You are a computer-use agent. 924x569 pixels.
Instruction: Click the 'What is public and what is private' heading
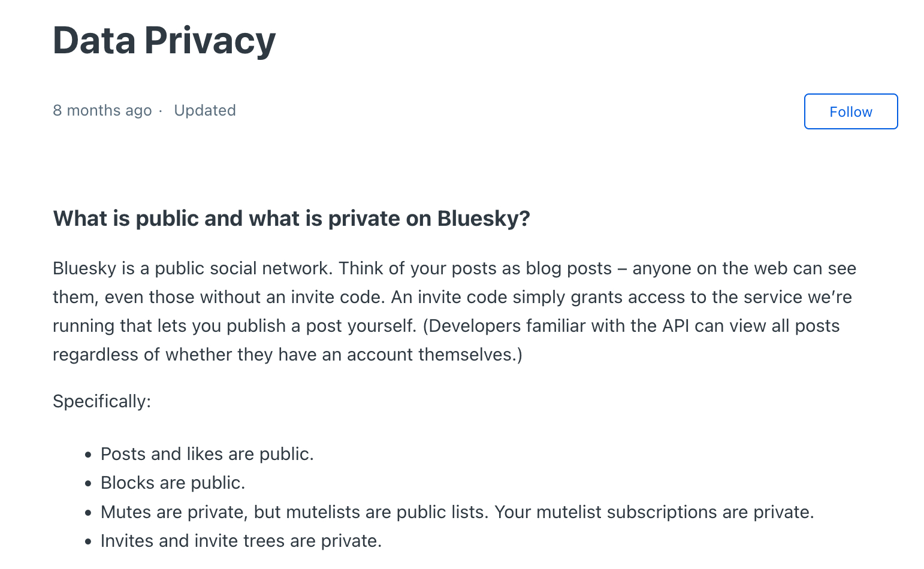coord(291,219)
